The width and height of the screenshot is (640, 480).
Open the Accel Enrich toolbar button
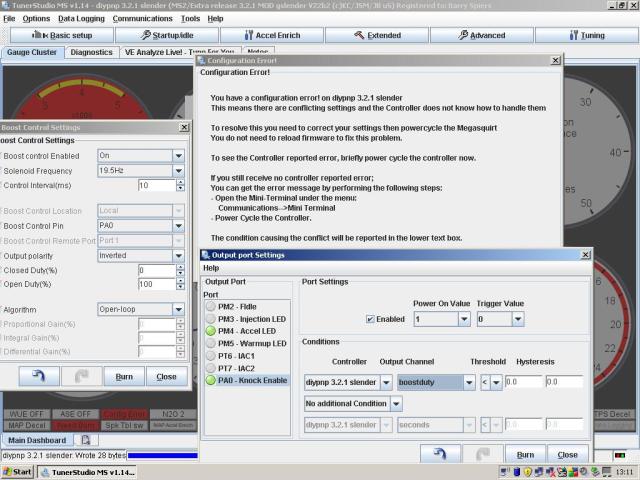(272, 35)
